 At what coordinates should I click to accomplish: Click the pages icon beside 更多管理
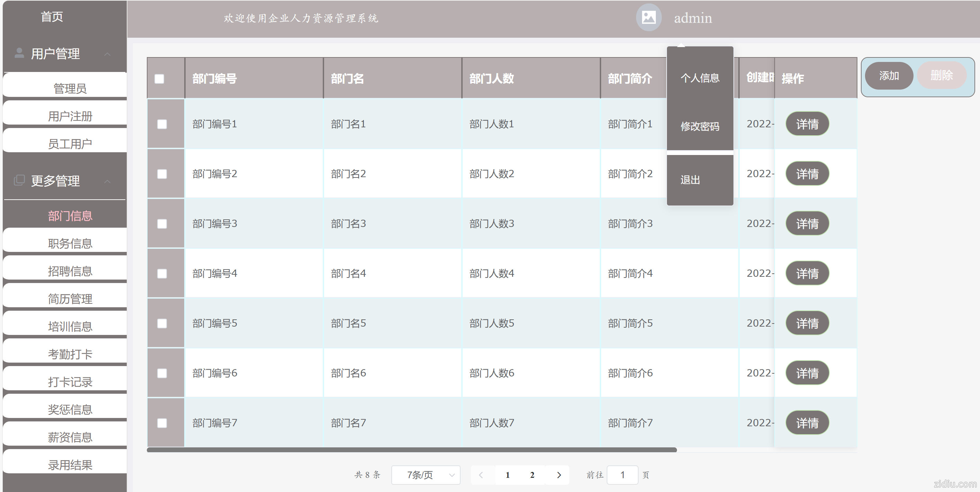[19, 181]
